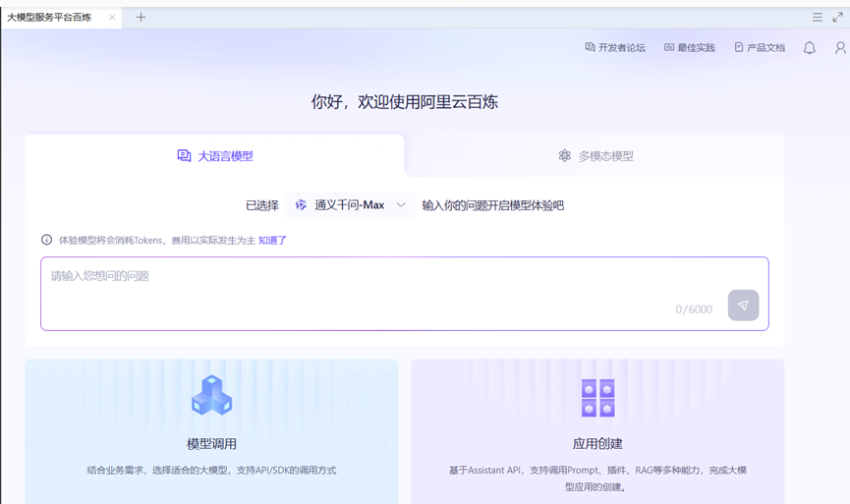
Task: Close the 大模型服务平台百炼 browser tab
Action: pyautogui.click(x=112, y=18)
